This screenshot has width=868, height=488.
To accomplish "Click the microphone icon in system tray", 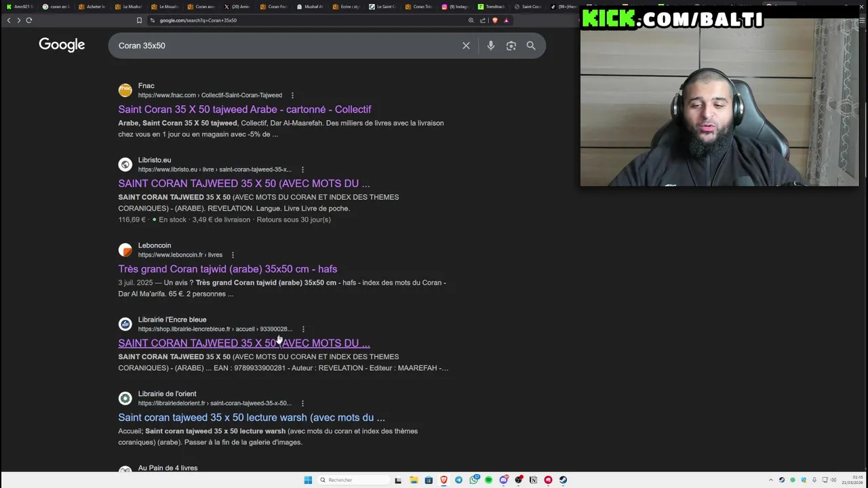I will tap(814, 480).
